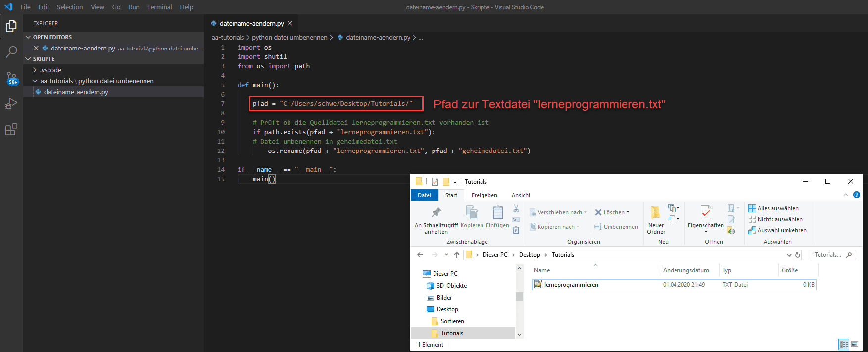Open the Terminal menu in VS Code
This screenshot has height=352, width=868.
159,7
